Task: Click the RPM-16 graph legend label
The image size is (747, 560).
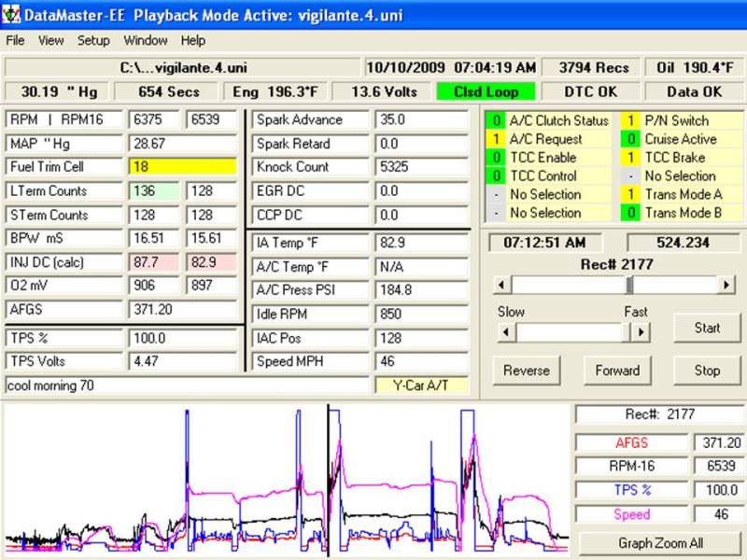Action: (631, 466)
